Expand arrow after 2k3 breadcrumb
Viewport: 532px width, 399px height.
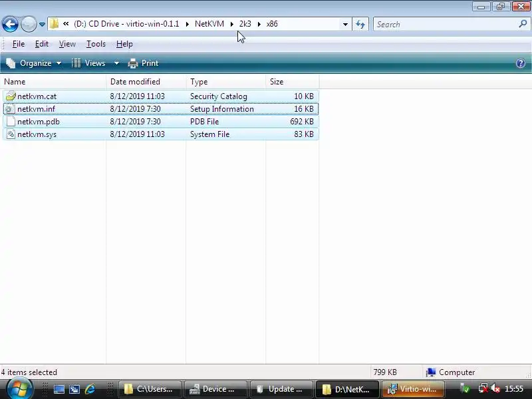point(259,24)
